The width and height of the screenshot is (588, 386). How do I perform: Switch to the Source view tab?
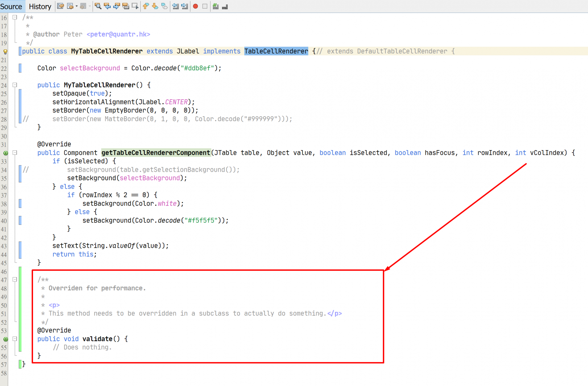click(11, 6)
